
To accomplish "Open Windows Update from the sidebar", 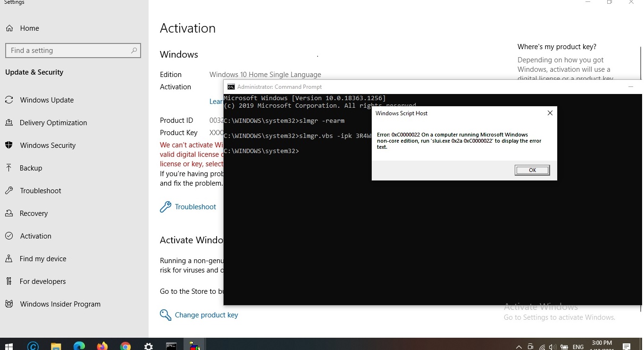I will [x=47, y=100].
